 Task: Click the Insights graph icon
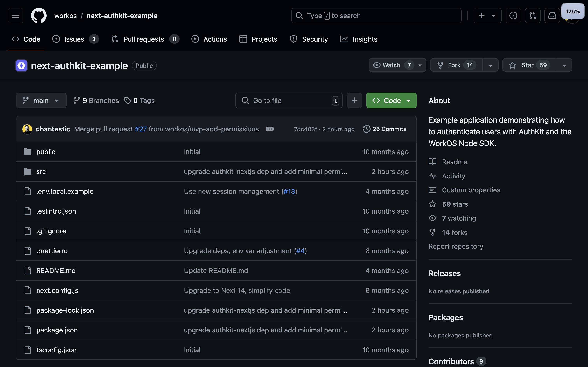(x=345, y=38)
